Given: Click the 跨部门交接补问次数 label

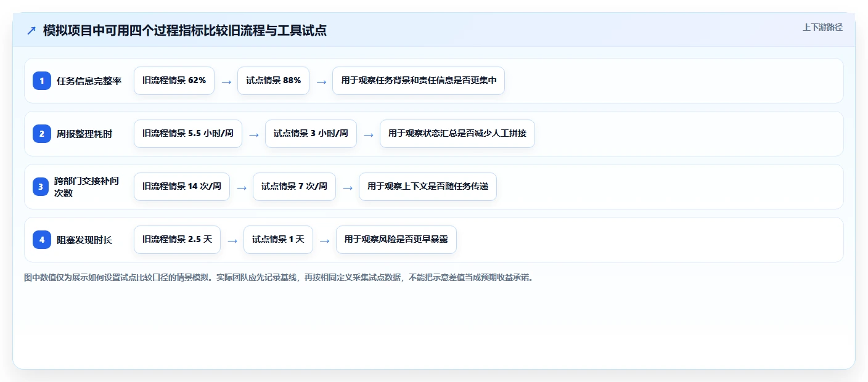Looking at the screenshot, I should 86,187.
